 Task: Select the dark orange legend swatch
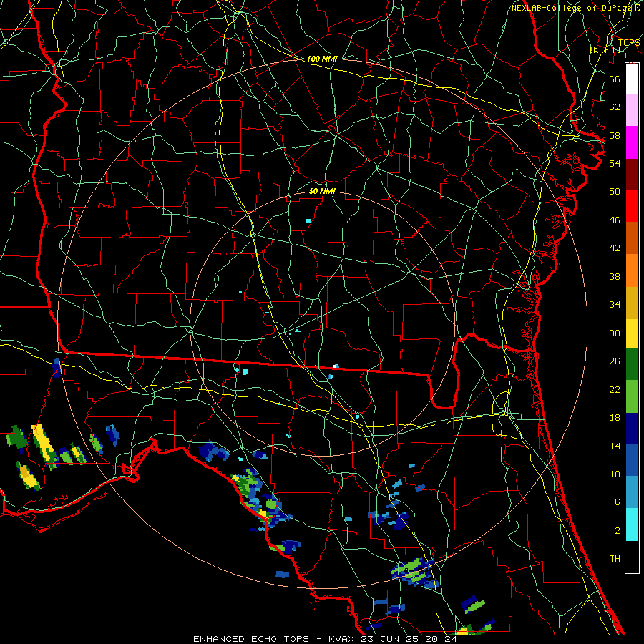click(632, 238)
